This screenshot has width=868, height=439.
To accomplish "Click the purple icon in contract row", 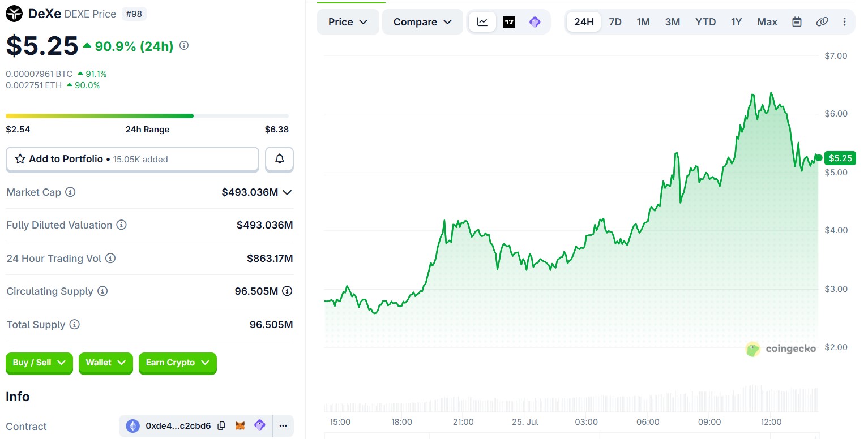I will [260, 425].
